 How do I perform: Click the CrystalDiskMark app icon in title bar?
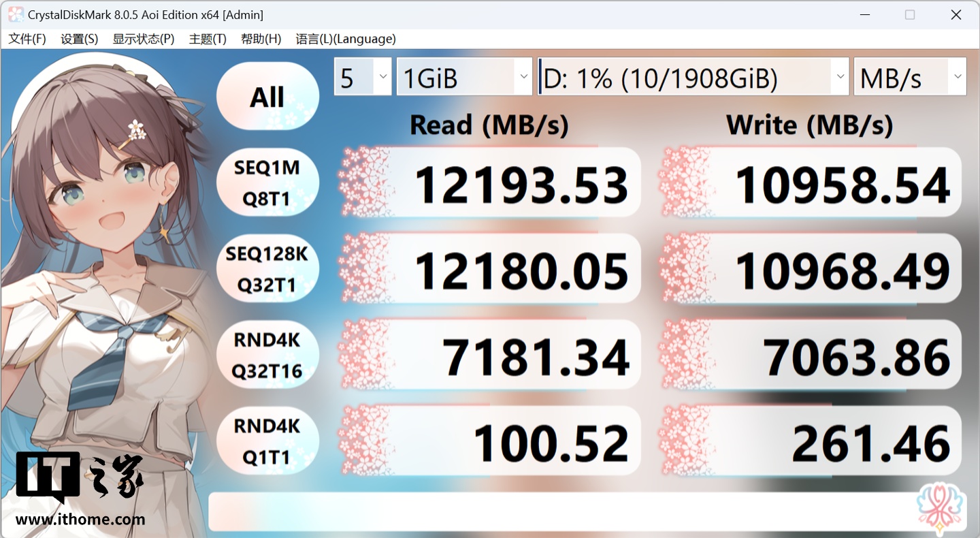point(16,14)
